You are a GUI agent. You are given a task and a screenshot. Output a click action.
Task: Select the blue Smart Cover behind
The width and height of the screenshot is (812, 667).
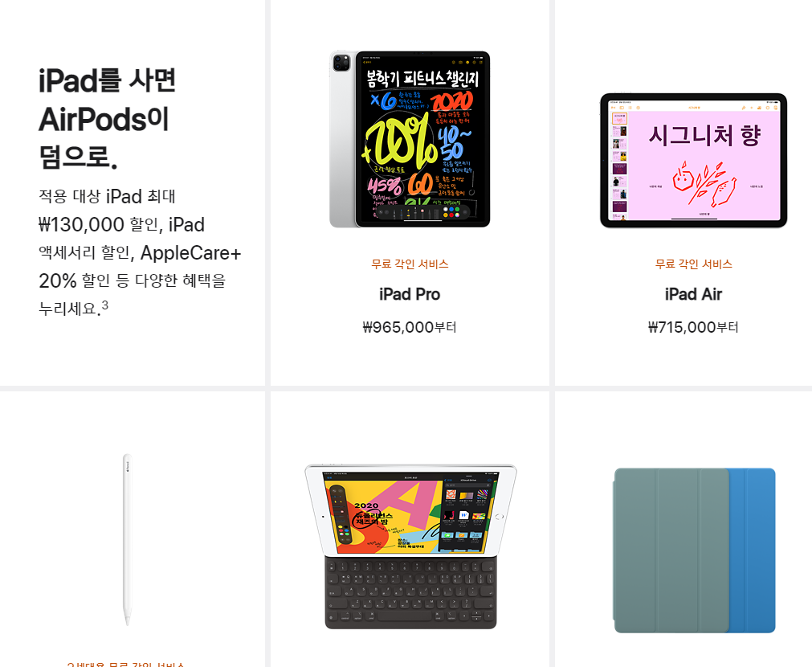[753, 550]
